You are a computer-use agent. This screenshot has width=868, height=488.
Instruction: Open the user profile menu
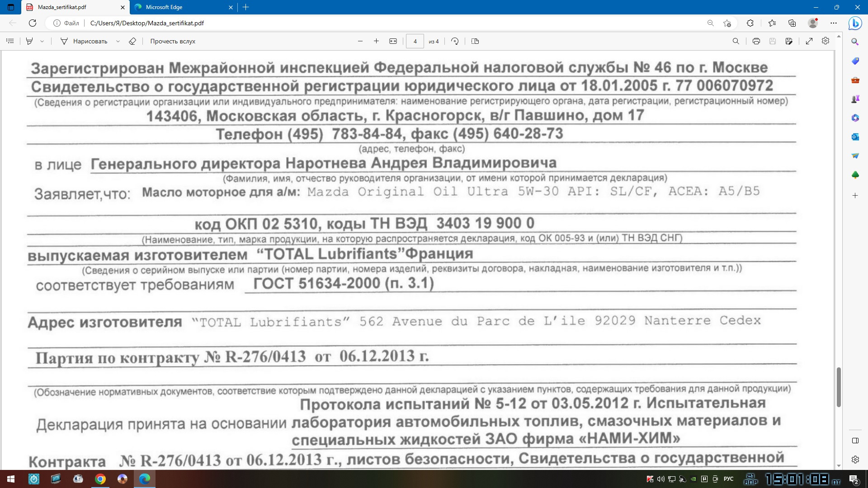pos(813,23)
